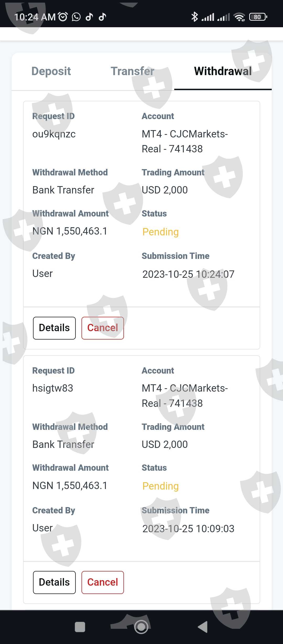Viewport: 283px width, 644px height.
Task: Tap the Bluetooth status icon
Action: pos(194,17)
